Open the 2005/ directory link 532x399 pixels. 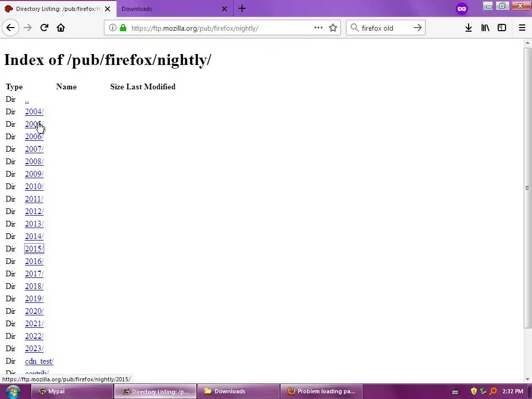point(34,124)
